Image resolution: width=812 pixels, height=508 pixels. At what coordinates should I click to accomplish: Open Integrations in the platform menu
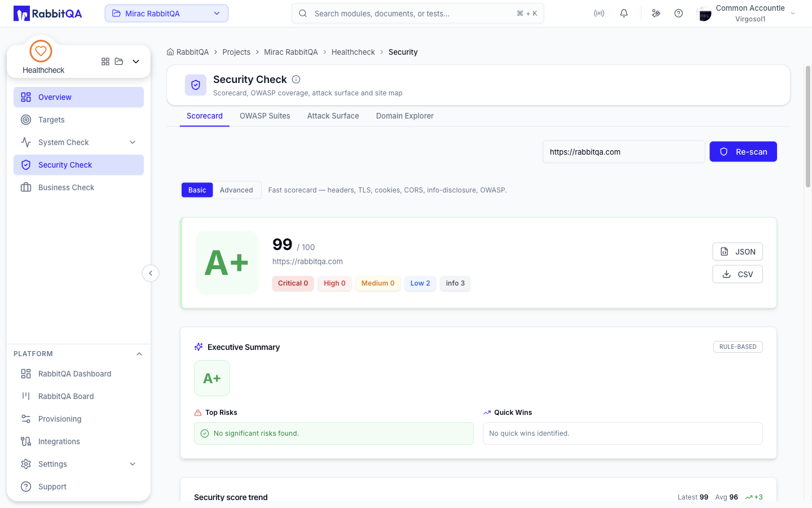[78, 441]
